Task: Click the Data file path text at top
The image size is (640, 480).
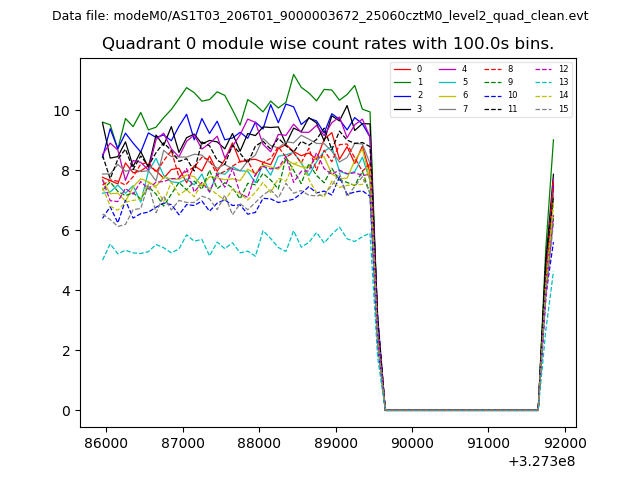Action: pyautogui.click(x=320, y=15)
